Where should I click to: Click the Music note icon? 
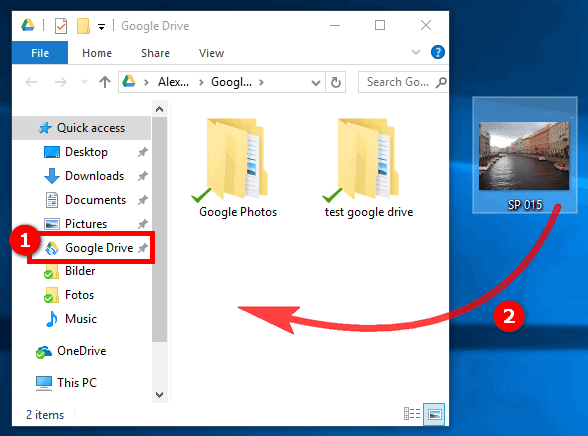pyautogui.click(x=52, y=319)
